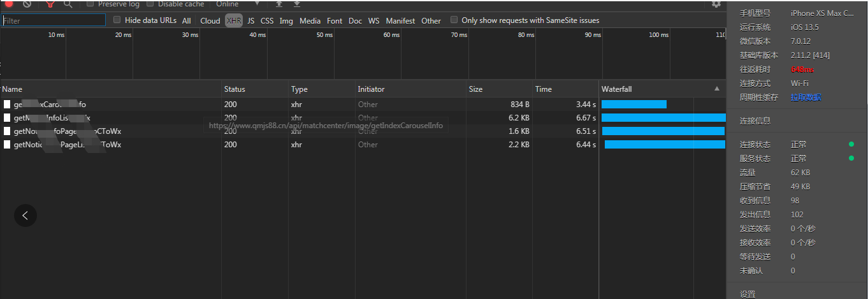Filter requests by WS type
868x299 pixels.
click(373, 20)
